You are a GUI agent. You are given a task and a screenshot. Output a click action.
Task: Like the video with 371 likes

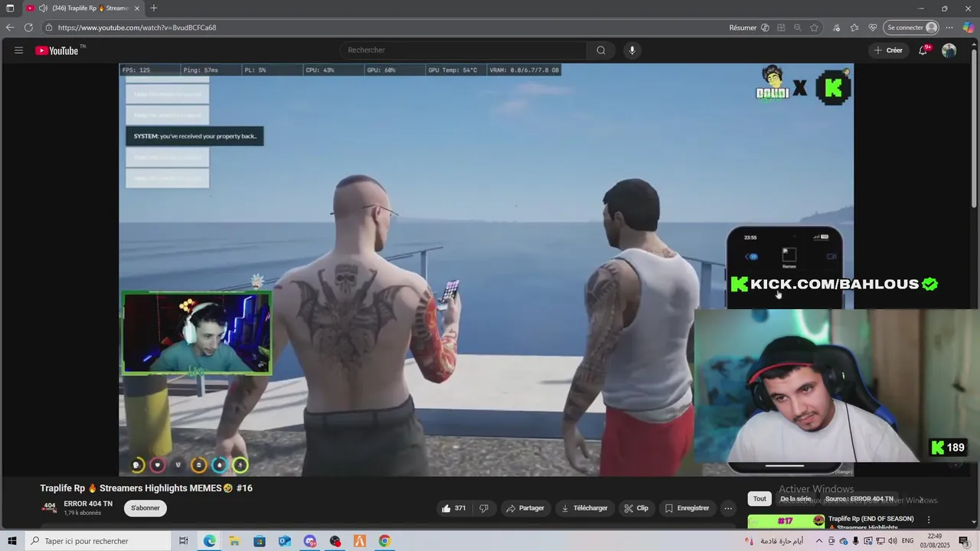coord(453,508)
